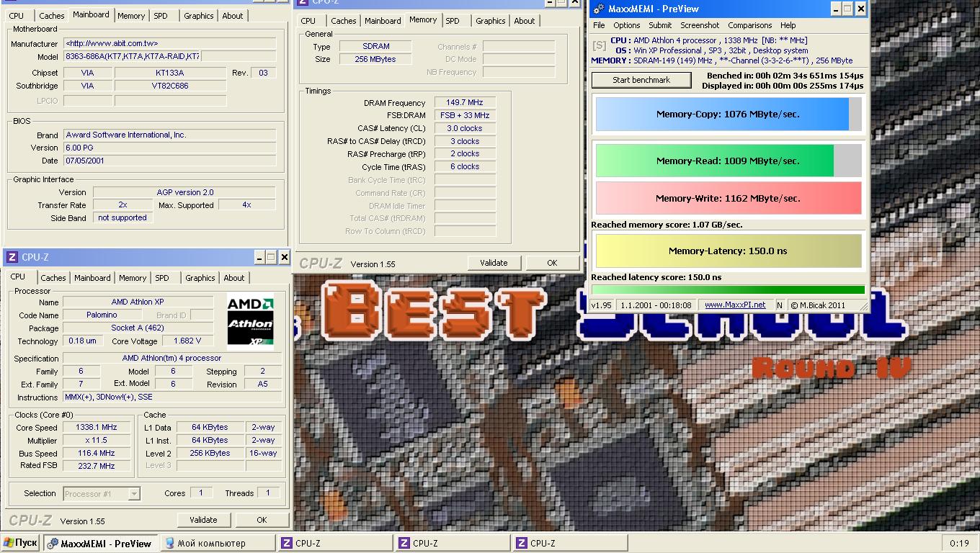
Task: Open Mainboard tab in the bottom CPU window
Action: coord(93,278)
